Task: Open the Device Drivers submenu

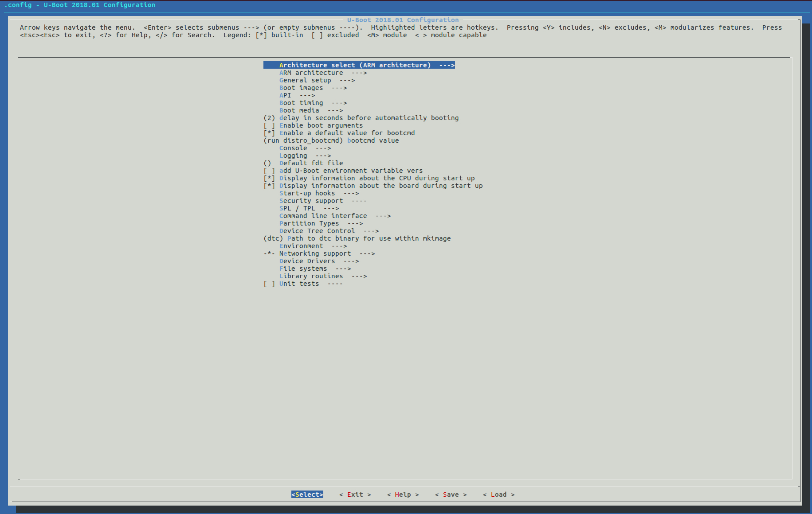Action: [319, 261]
